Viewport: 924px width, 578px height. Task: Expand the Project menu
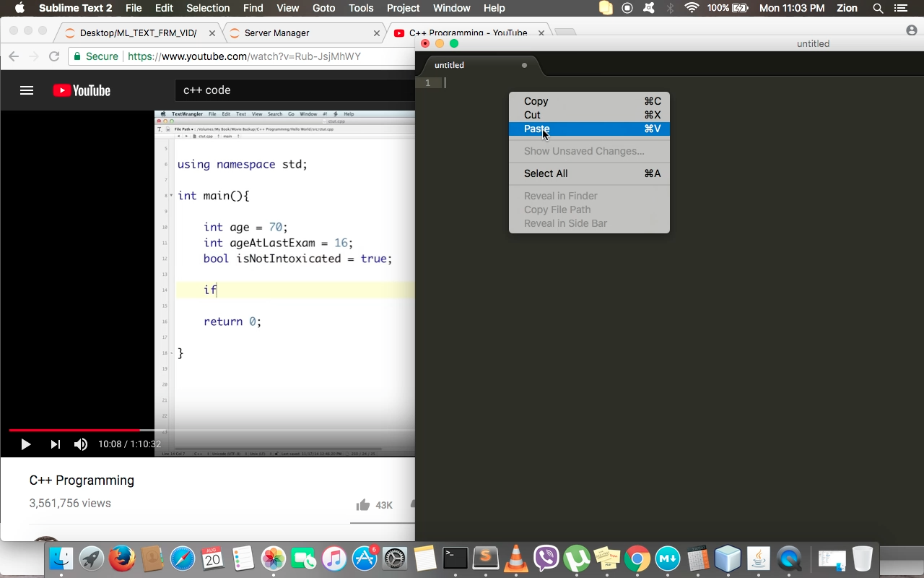tap(403, 9)
